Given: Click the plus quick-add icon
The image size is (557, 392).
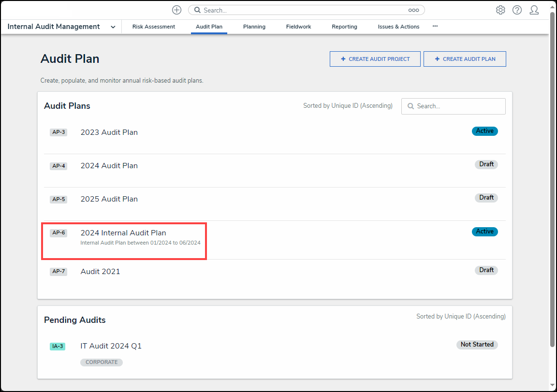Looking at the screenshot, I should tap(177, 10).
